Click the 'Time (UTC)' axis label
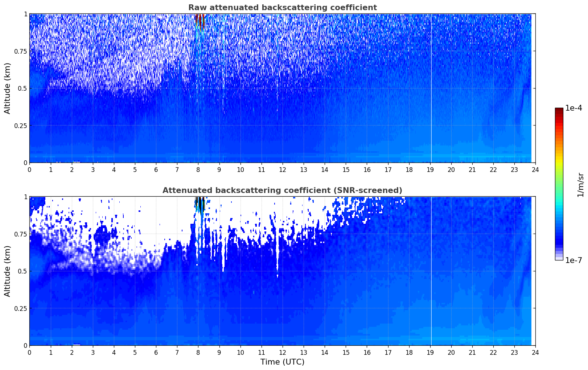The height and width of the screenshot is (370, 588). click(x=282, y=362)
